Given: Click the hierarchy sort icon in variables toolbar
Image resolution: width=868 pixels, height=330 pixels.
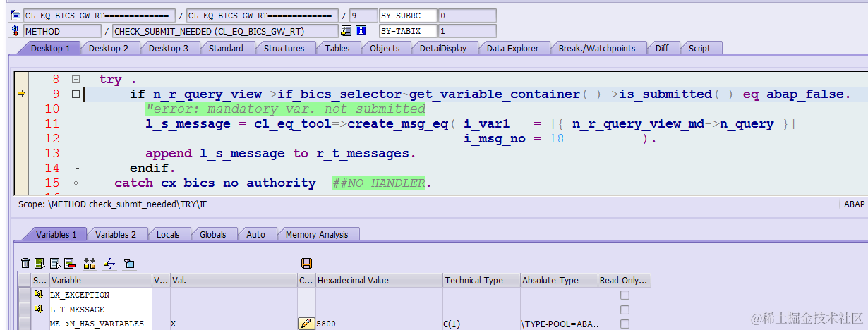Looking at the screenshot, I should (89, 263).
